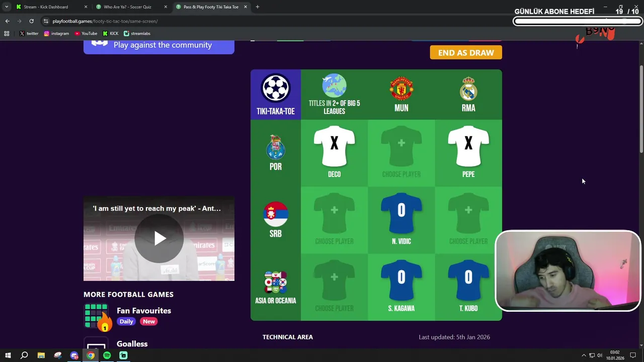Open the Chrome apps grid shortcut
Image resolution: width=644 pixels, height=362 pixels.
pyautogui.click(x=7, y=34)
